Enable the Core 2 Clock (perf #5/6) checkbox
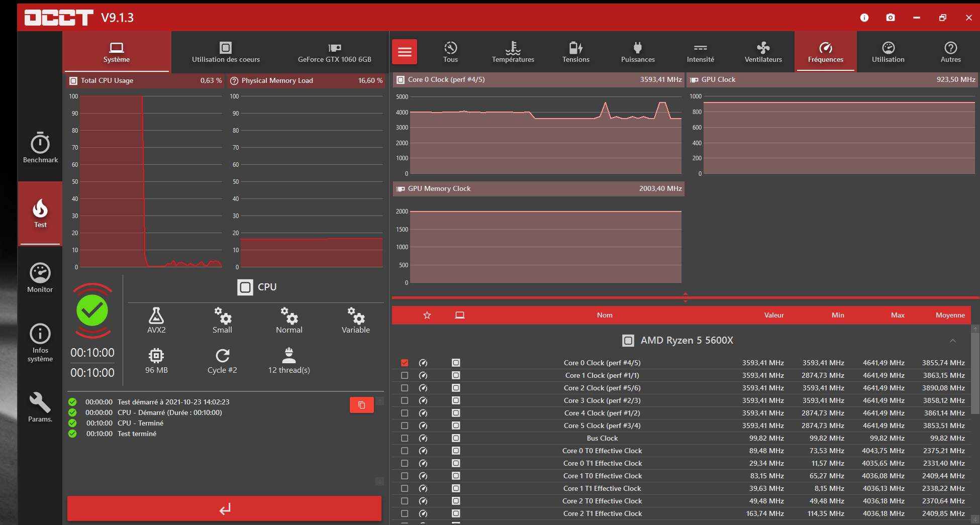The image size is (980, 525). point(405,388)
